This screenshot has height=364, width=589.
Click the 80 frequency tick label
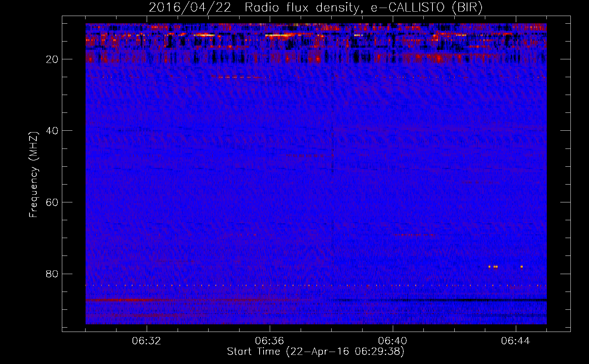pyautogui.click(x=52, y=274)
